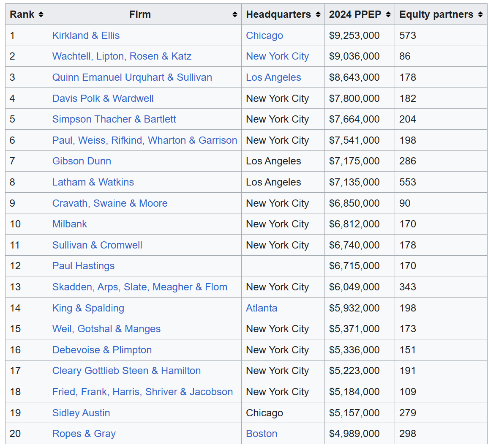Open the Davis Polk & Wardwell link
The height and width of the screenshot is (448, 488).
tap(103, 98)
